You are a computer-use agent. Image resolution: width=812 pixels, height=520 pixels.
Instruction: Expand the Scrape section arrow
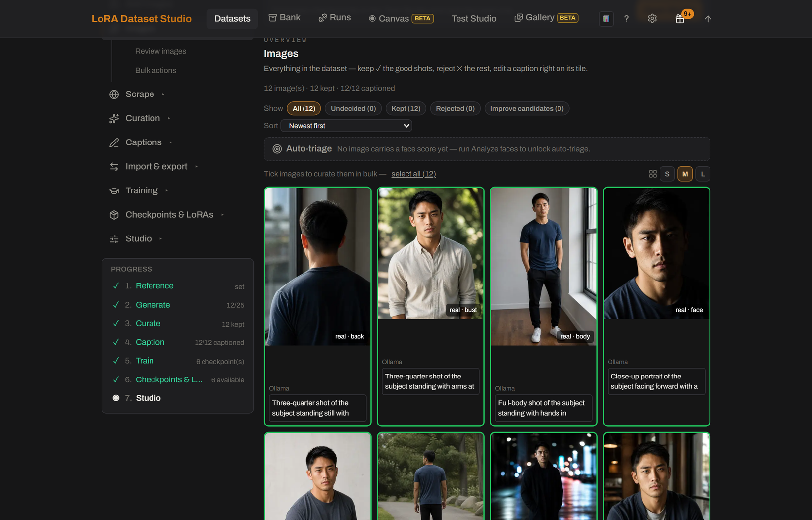click(x=163, y=95)
